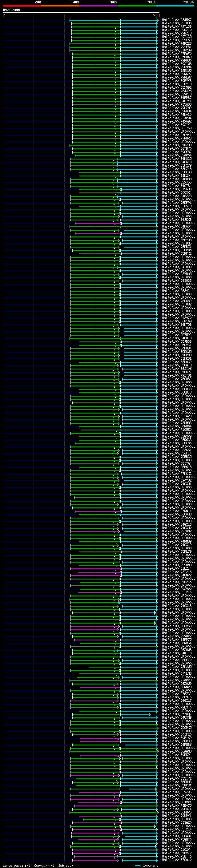
Task: Select subject label UniRef100_P62424
Action: point(177,290)
